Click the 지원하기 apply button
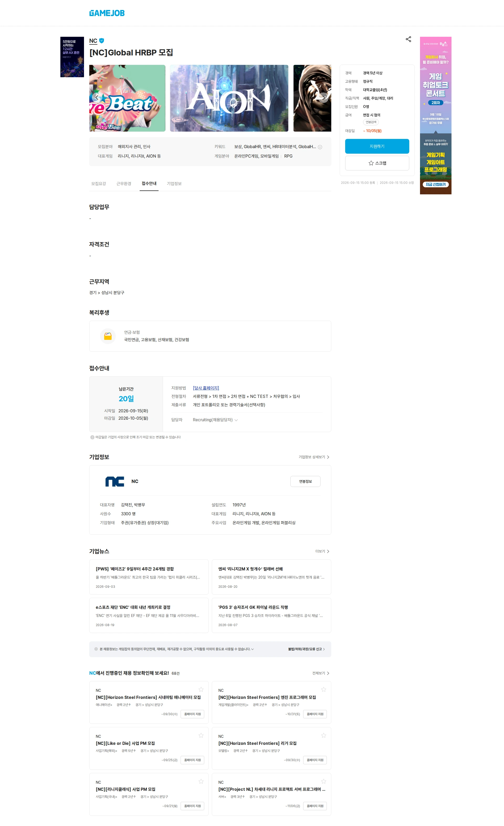The image size is (504, 826). pos(377,146)
